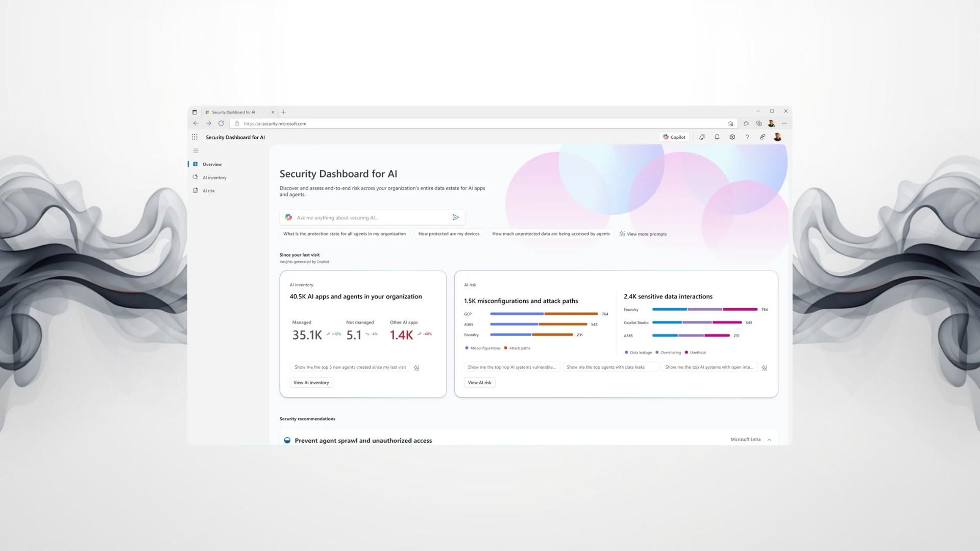980x551 pixels.
Task: Select AI inventory in sidebar
Action: click(x=214, y=178)
